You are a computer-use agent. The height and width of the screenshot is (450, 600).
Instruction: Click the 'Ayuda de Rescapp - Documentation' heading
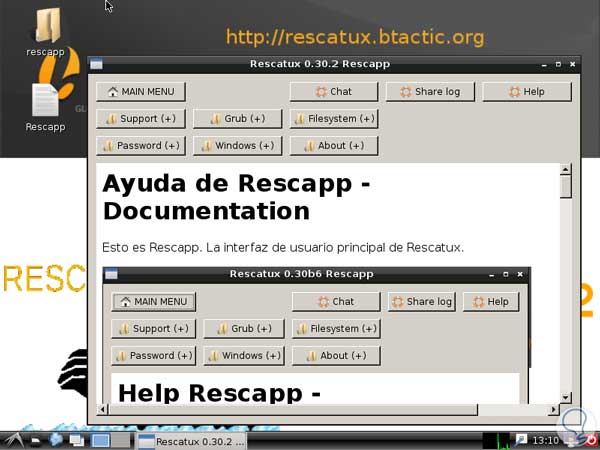[x=236, y=197]
